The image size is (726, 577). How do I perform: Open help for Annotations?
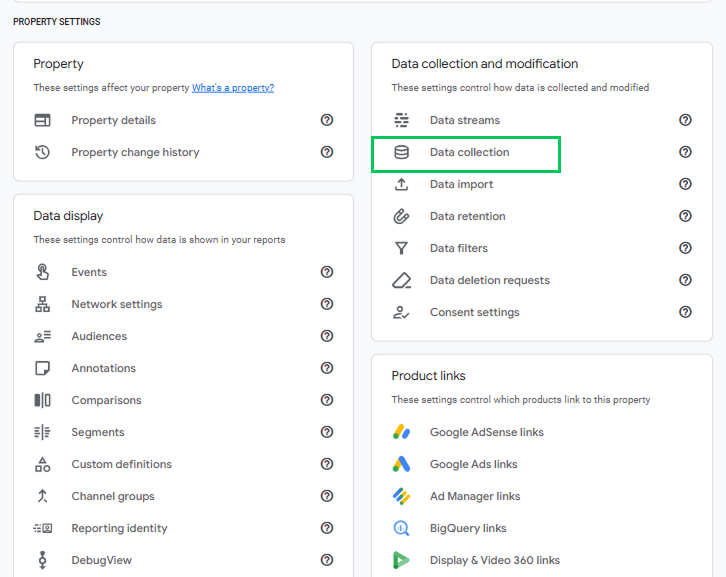[x=327, y=368]
